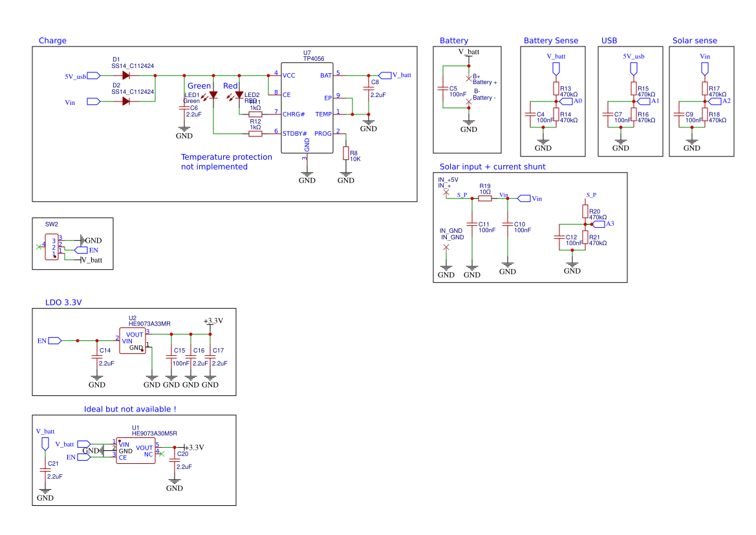Click the 'Red' annotation above LED2
This screenshot has height=535, width=756.
coord(230,86)
